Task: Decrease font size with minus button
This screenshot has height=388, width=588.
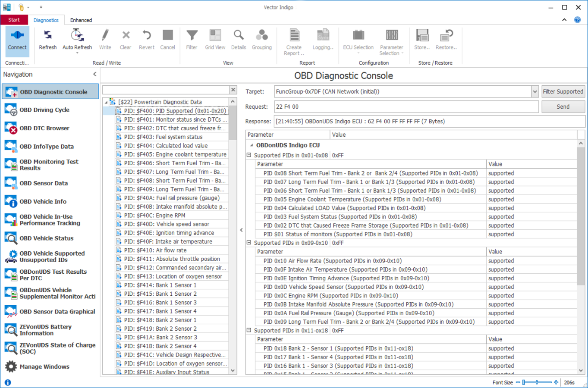Action: click(x=518, y=382)
